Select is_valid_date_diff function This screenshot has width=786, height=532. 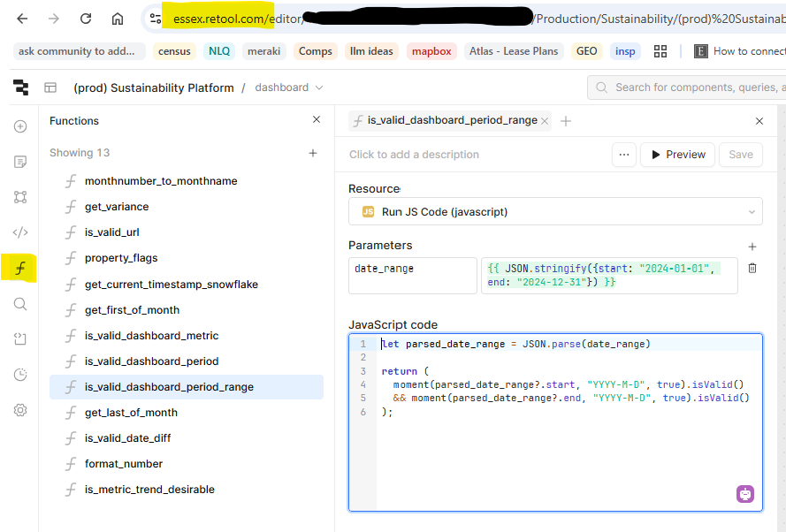pos(186,437)
